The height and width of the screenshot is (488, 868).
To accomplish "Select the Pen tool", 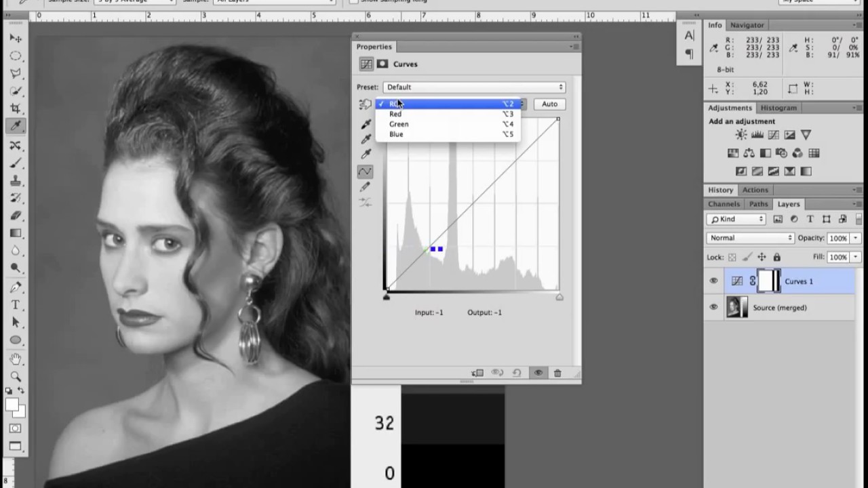I will pos(16,287).
